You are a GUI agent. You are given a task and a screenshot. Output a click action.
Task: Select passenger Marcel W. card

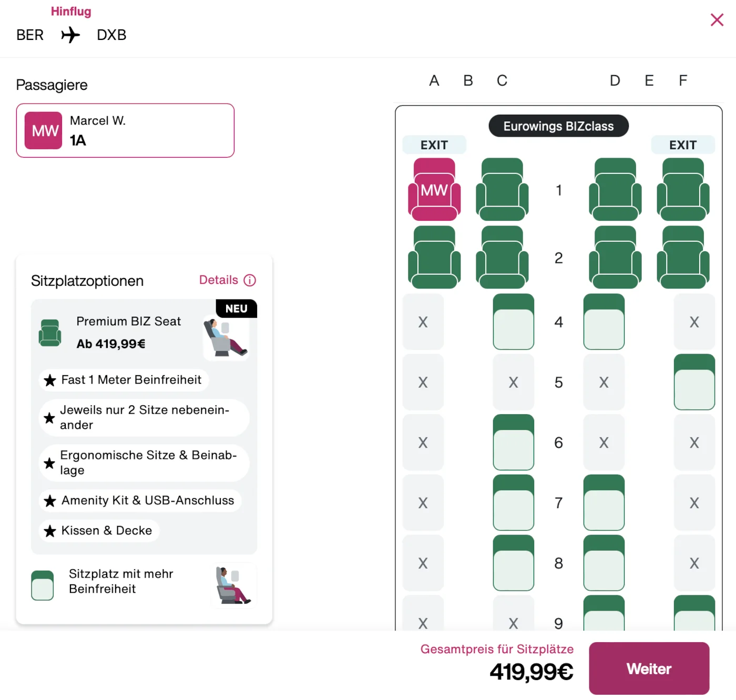(125, 130)
